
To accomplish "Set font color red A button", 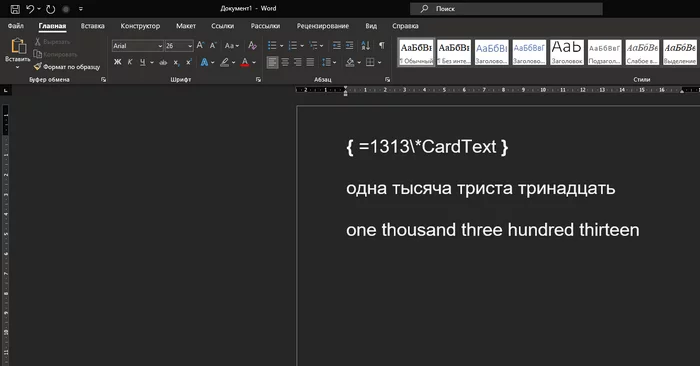I will [245, 62].
